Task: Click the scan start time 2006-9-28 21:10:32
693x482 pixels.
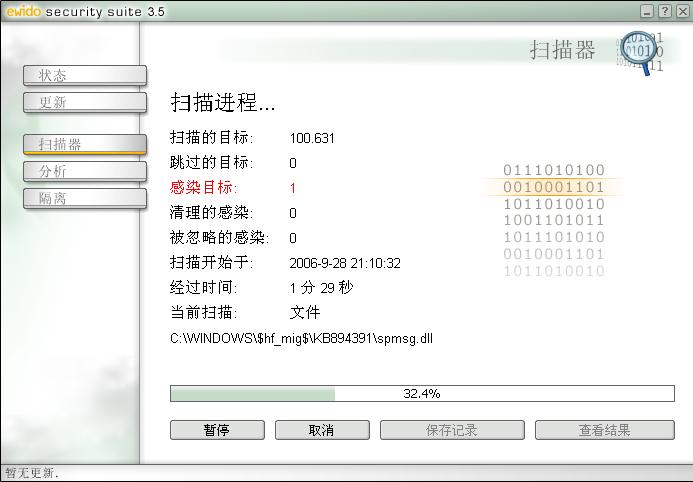Action: [x=345, y=263]
